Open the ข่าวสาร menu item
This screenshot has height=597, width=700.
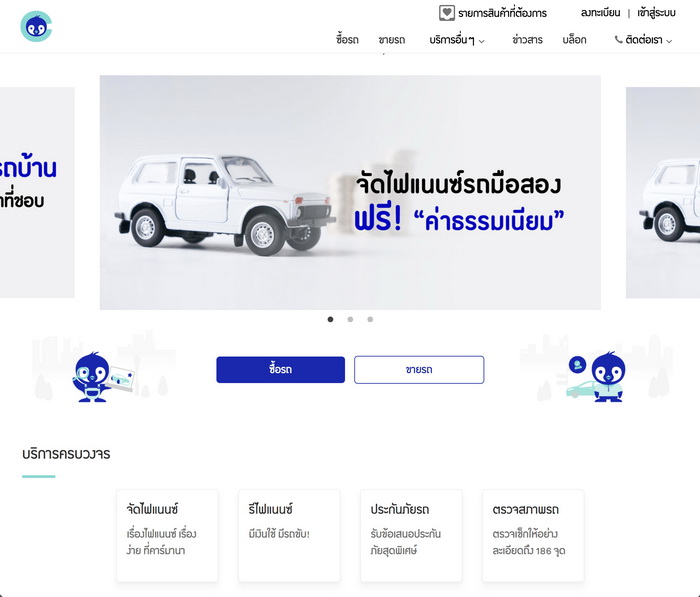tap(527, 40)
